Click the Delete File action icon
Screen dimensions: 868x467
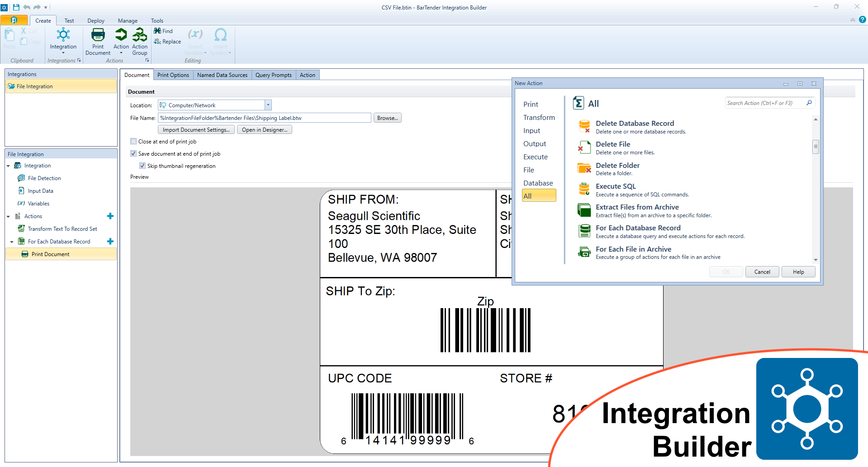click(x=584, y=147)
